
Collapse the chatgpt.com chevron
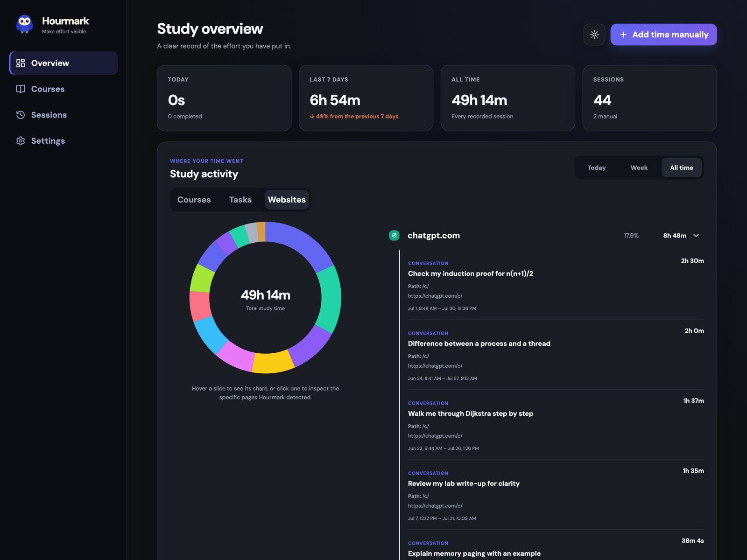[696, 236]
